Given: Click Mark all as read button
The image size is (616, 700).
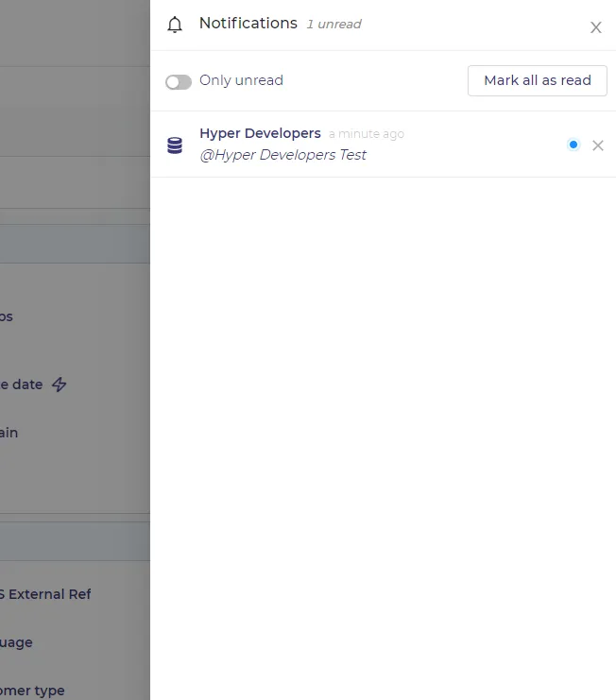Looking at the screenshot, I should tap(538, 81).
